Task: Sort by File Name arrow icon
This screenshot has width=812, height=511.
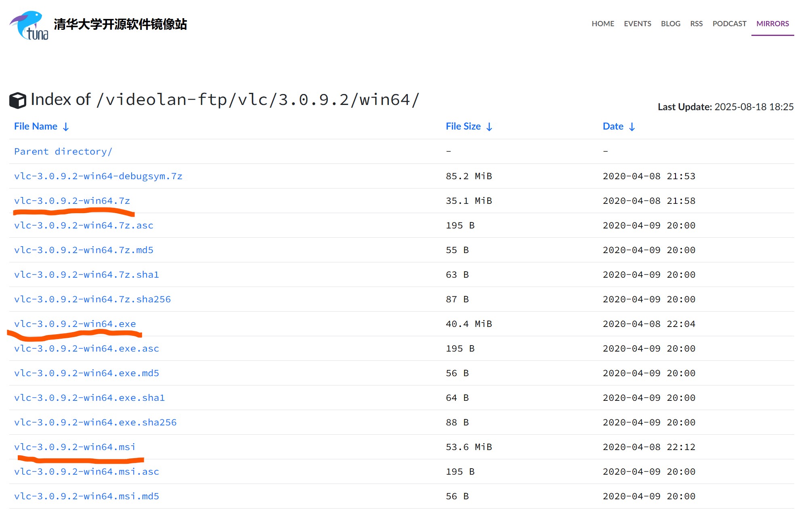Action: (x=66, y=127)
